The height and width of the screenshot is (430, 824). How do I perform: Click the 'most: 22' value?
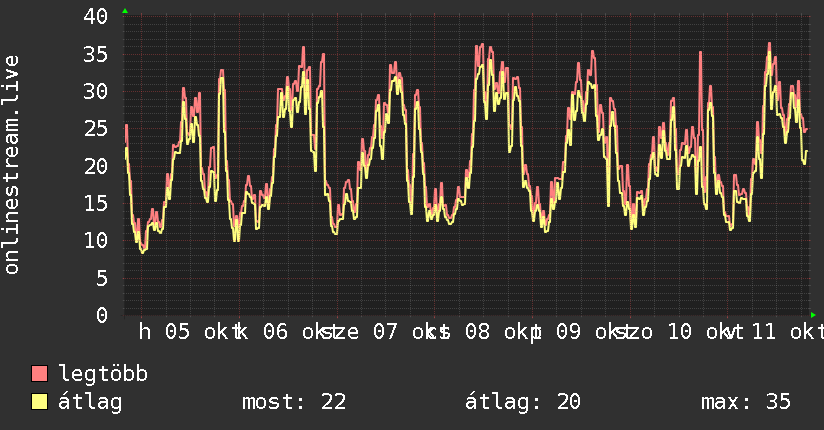click(294, 402)
